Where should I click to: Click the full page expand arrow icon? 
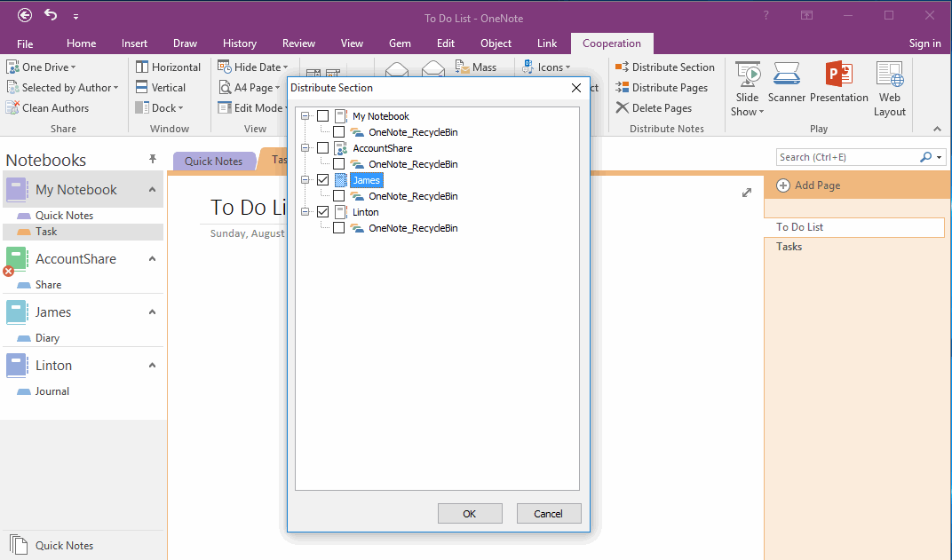[747, 193]
